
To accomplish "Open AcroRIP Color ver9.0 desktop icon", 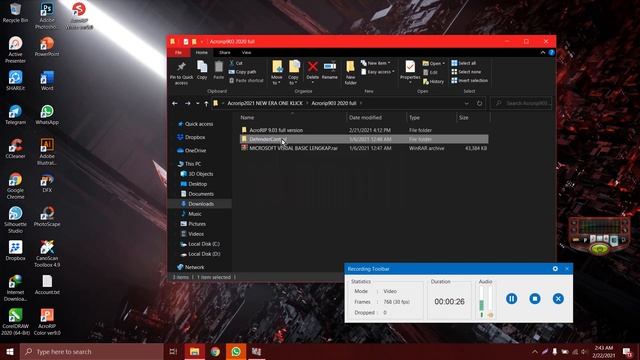I will click(47, 322).
